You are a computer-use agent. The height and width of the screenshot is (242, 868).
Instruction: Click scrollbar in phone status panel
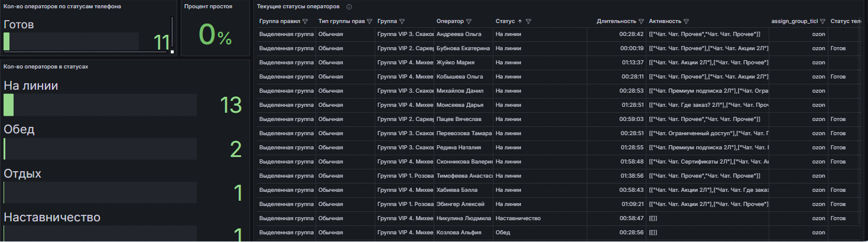(x=172, y=32)
